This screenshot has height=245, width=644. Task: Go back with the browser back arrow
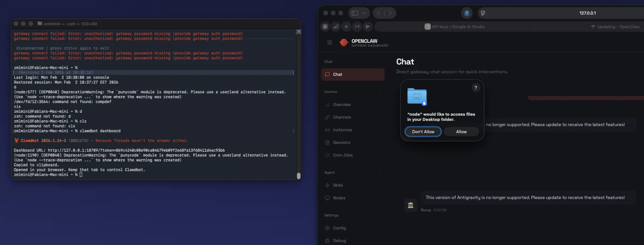pyautogui.click(x=379, y=13)
